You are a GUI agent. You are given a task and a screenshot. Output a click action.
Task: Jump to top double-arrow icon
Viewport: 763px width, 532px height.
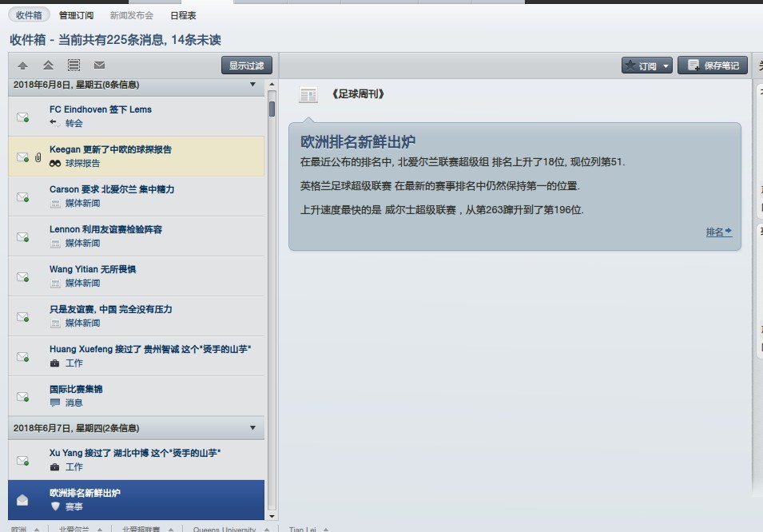tap(48, 66)
